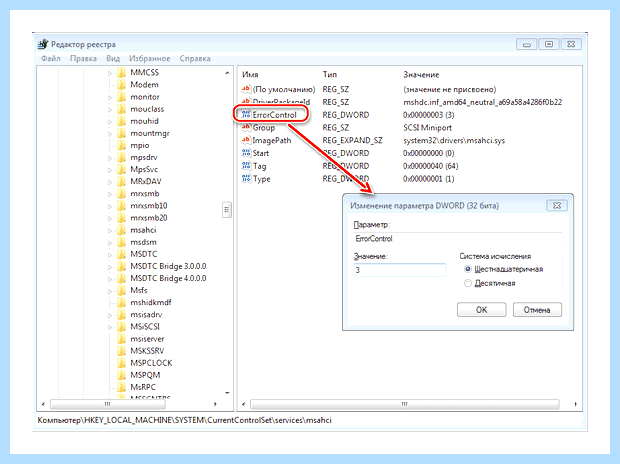Open the Избранное menu
This screenshot has height=464, width=620.
149,59
